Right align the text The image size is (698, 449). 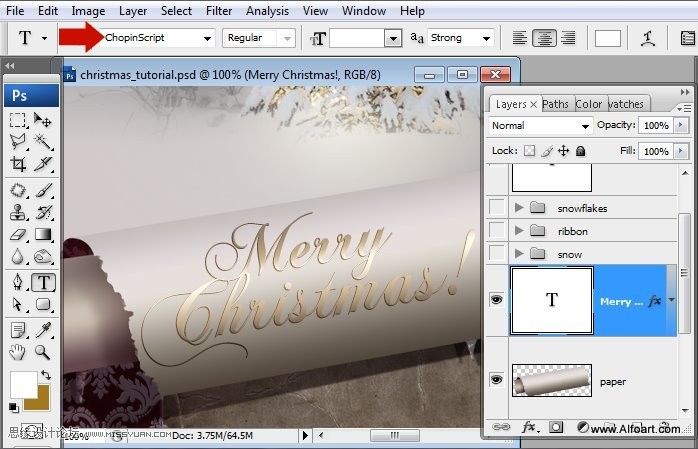(x=568, y=38)
